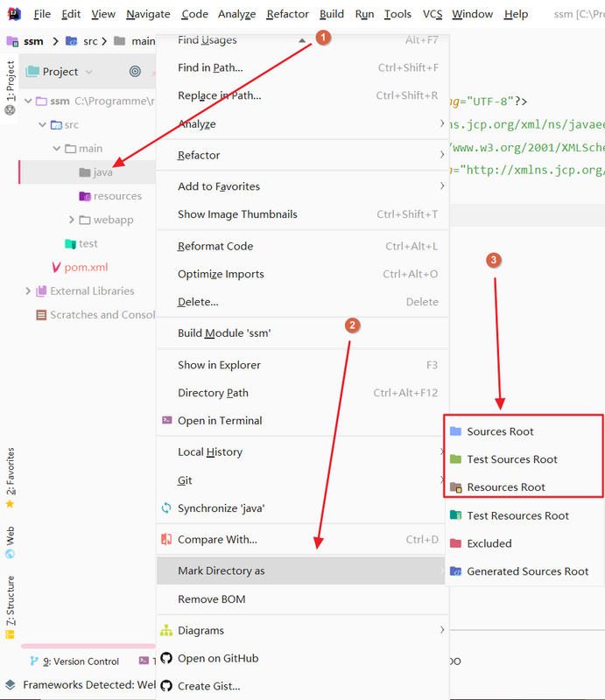Click the Excluded folder icon
The image size is (605, 700).
(x=455, y=543)
